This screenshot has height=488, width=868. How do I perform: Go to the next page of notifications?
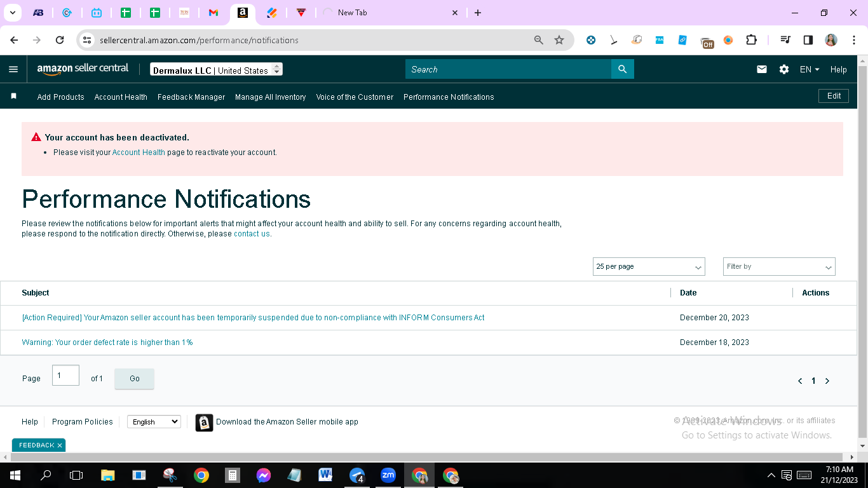(827, 381)
